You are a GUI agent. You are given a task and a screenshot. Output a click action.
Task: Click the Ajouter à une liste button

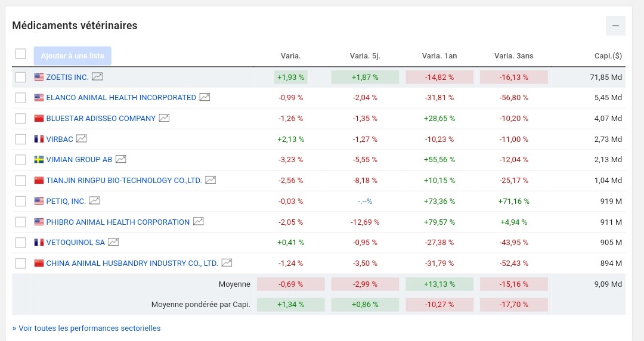pyautogui.click(x=72, y=56)
